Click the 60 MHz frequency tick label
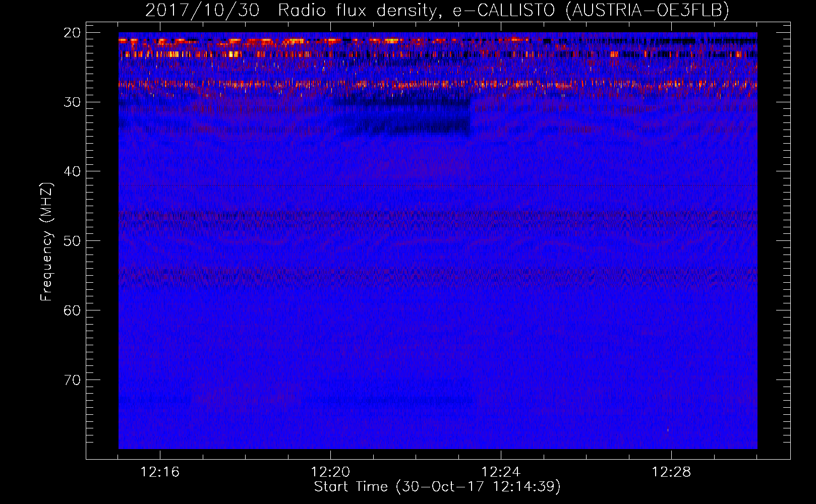816x504 pixels. click(x=73, y=310)
